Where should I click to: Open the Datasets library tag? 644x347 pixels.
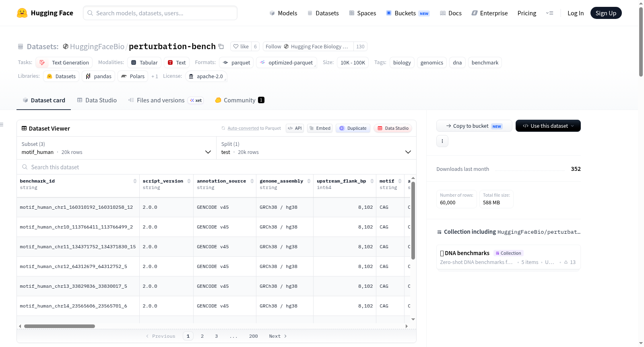point(61,76)
